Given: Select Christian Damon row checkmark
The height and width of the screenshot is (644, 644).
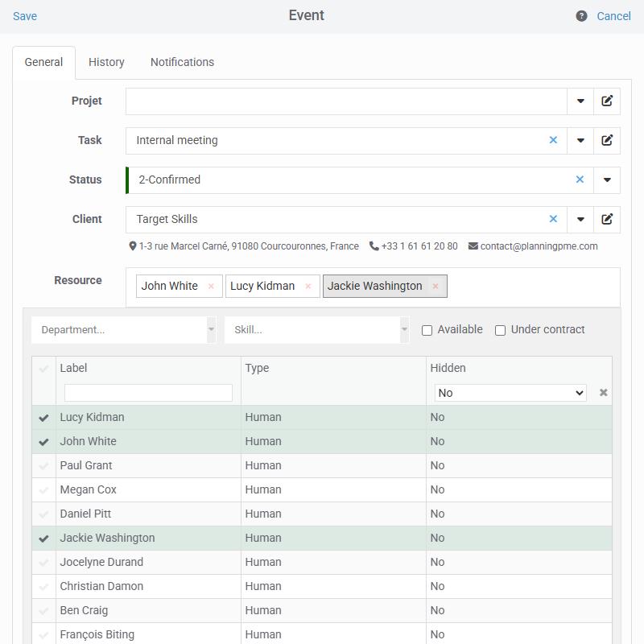Looking at the screenshot, I should tap(43, 587).
